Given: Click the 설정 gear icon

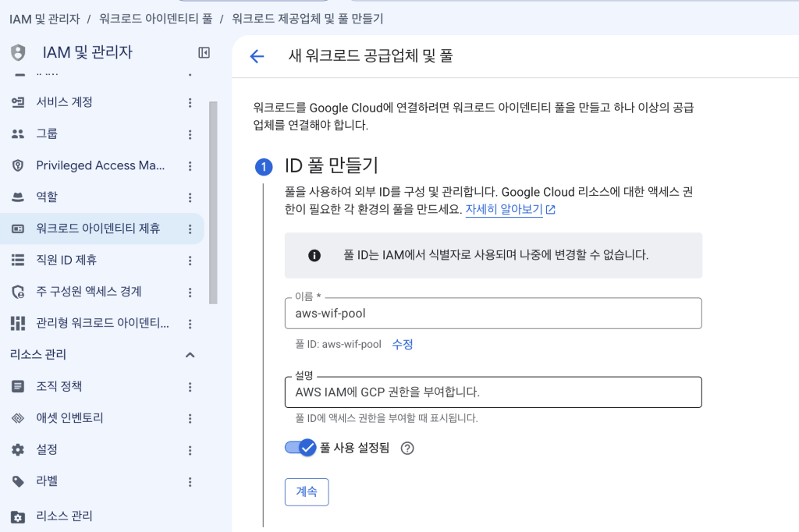Looking at the screenshot, I should pyautogui.click(x=18, y=450).
